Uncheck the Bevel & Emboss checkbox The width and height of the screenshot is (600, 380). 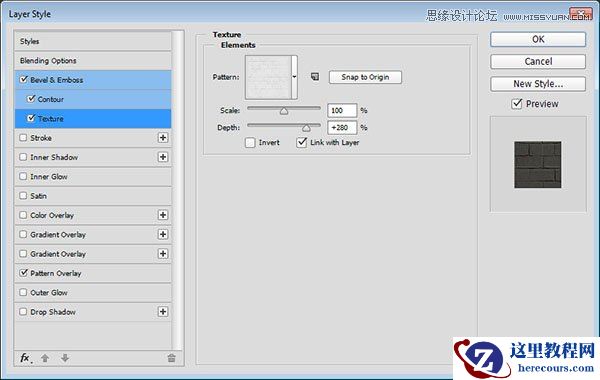pos(24,80)
